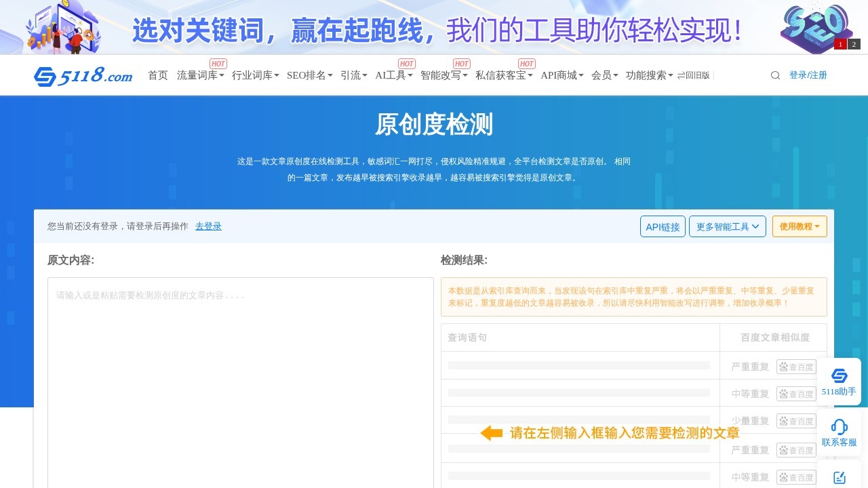Expand the 流量词库 menu
The width and height of the screenshot is (868, 488).
click(x=200, y=75)
